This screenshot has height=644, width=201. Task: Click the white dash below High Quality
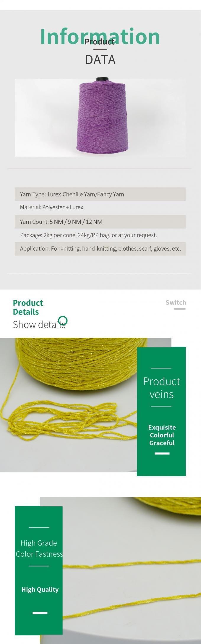coord(40,613)
